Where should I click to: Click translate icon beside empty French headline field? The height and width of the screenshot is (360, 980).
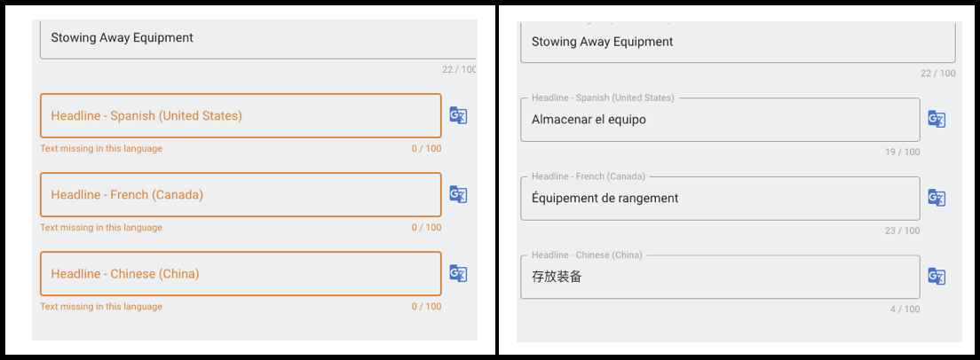point(458,194)
